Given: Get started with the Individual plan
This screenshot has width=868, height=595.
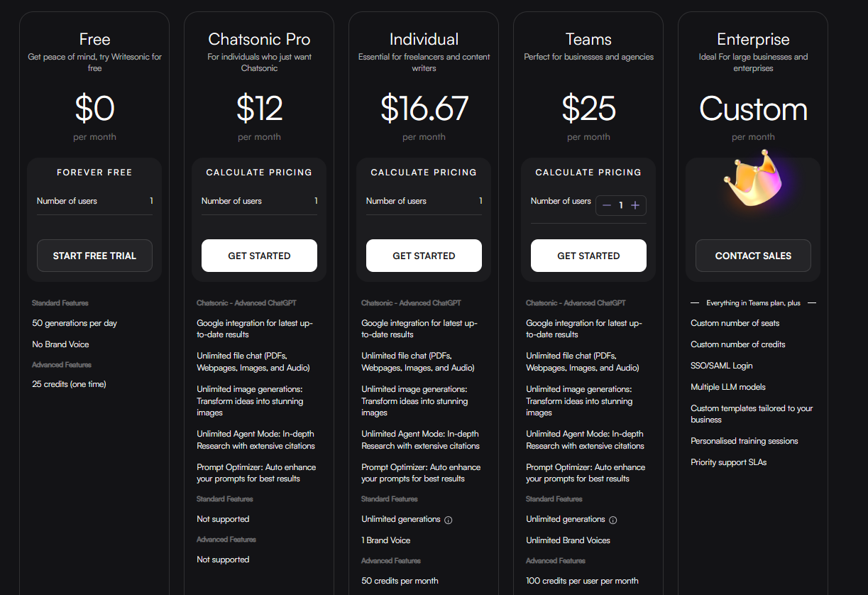Looking at the screenshot, I should point(424,256).
